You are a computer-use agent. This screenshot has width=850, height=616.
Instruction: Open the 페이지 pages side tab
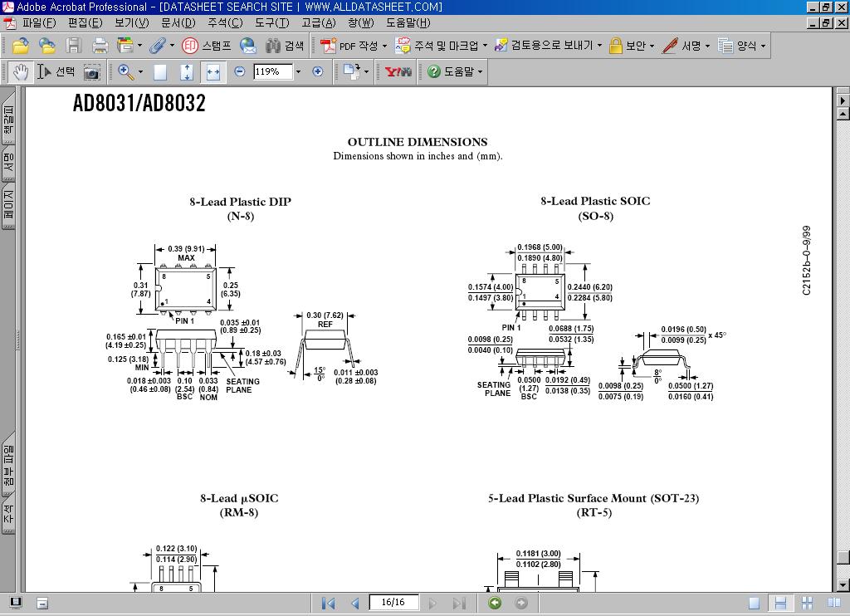[x=8, y=206]
